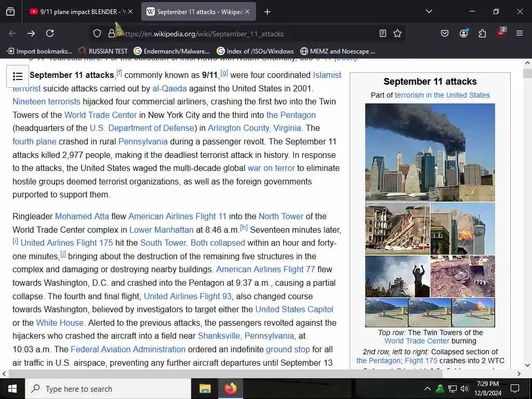Toggle reader view for this article
The image size is (532, 399).
coord(383,33)
